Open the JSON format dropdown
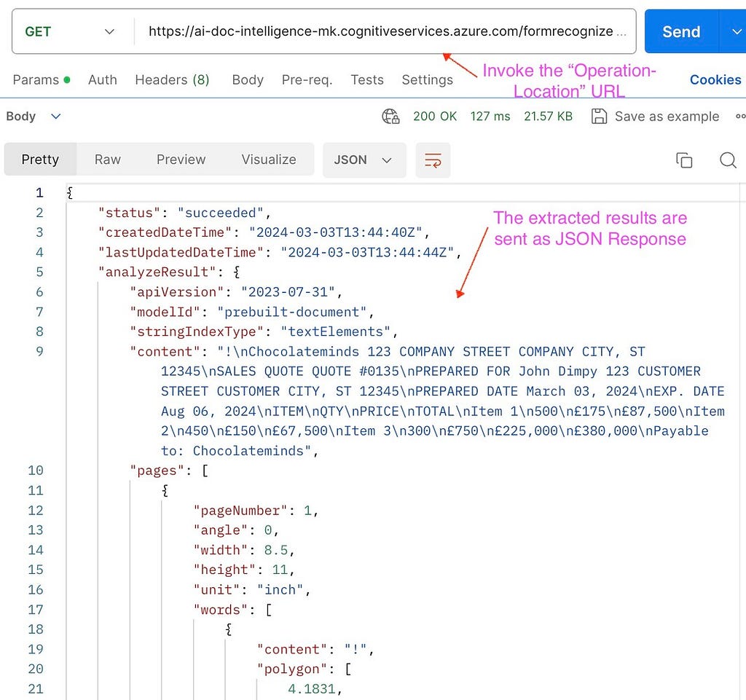746x700 pixels. [364, 160]
